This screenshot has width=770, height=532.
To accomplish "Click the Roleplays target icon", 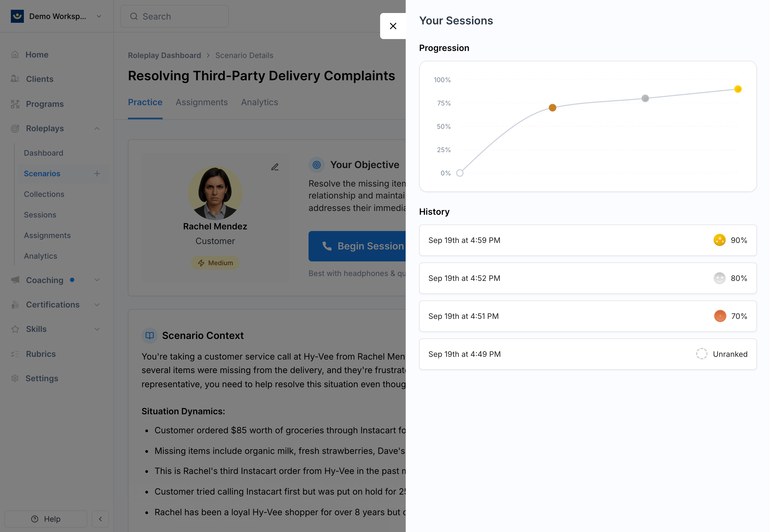I will [x=15, y=128].
